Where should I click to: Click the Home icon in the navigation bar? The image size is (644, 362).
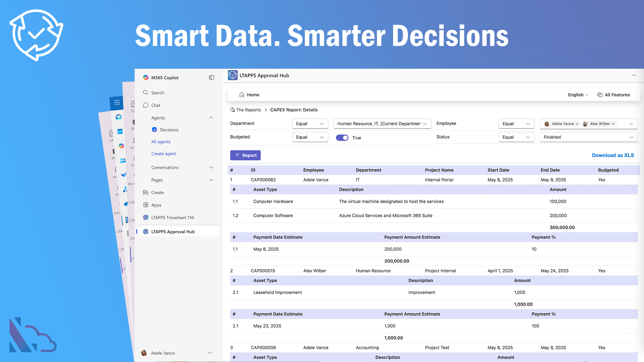(241, 95)
